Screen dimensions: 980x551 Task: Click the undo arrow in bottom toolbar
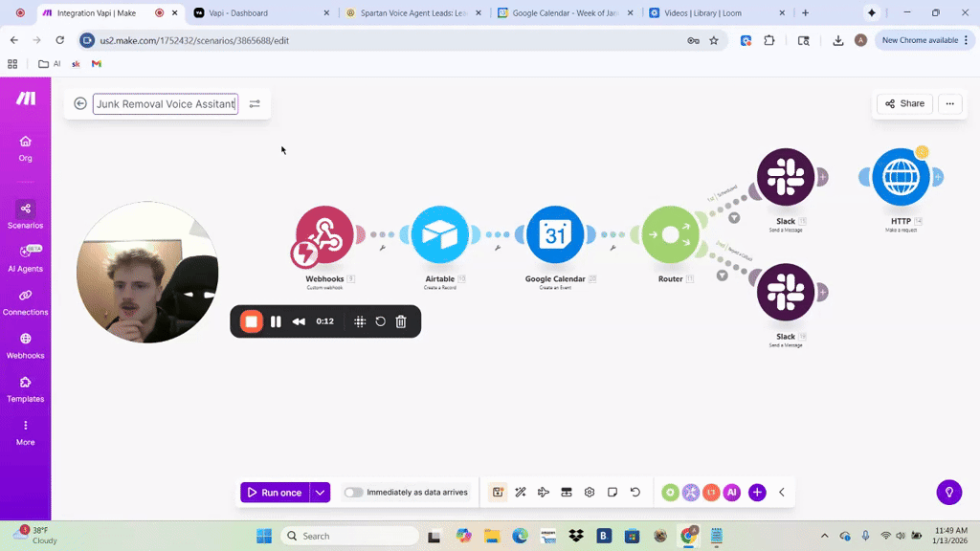pos(635,493)
